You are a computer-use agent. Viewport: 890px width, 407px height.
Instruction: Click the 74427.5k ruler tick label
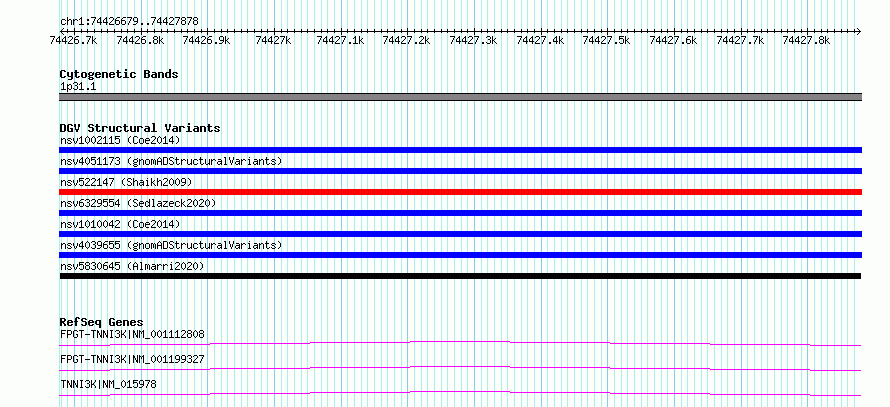tap(607, 40)
